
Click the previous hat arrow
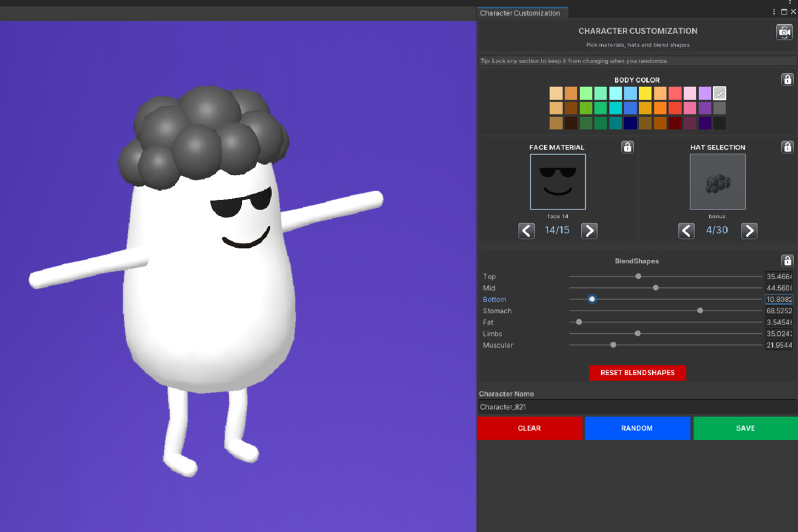[686, 230]
